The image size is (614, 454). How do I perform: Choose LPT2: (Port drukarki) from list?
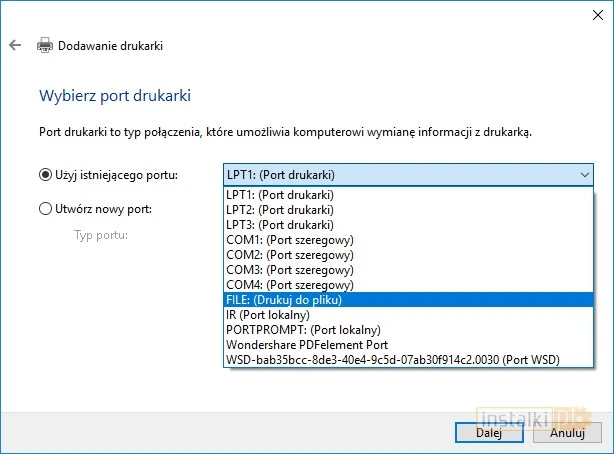click(x=280, y=210)
